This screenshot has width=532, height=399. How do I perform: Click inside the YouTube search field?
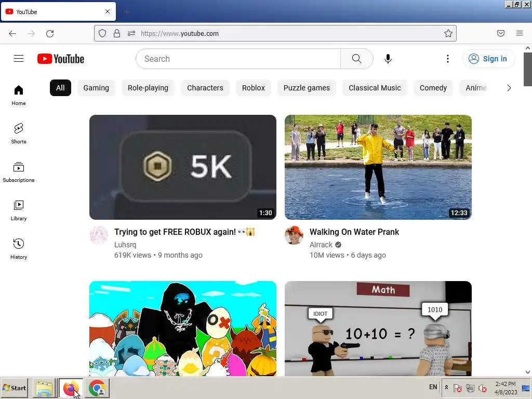pyautogui.click(x=238, y=59)
